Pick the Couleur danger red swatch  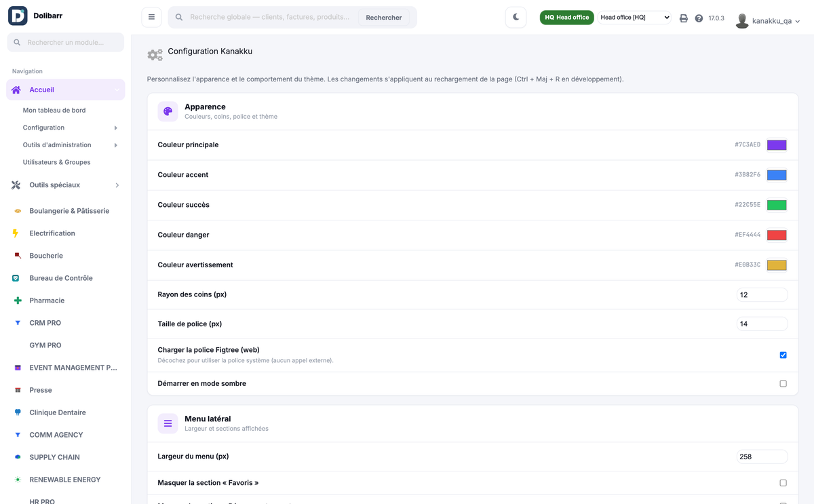click(x=777, y=235)
